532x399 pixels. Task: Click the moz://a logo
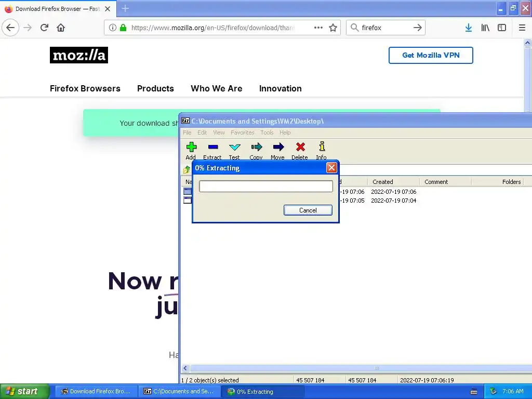coord(79,55)
